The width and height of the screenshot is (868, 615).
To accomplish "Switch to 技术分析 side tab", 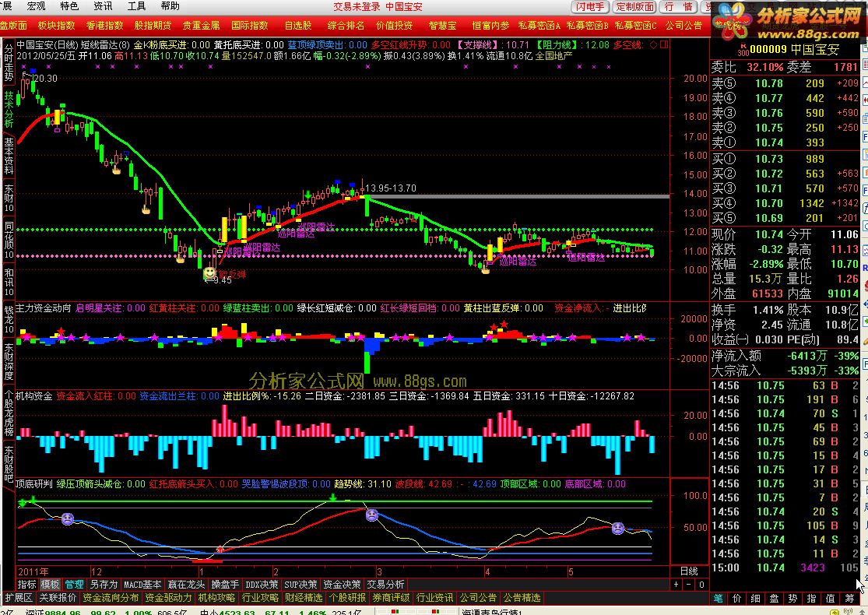I will (x=9, y=109).
